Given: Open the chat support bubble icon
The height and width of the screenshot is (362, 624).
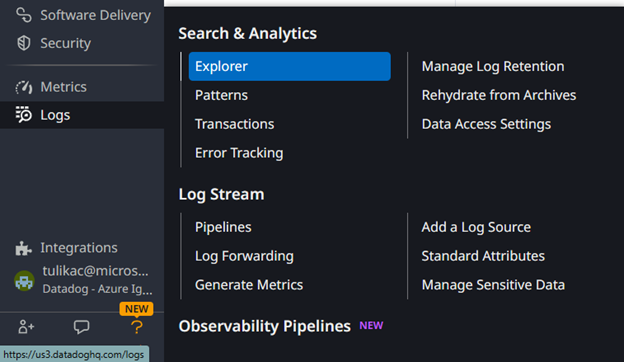Looking at the screenshot, I should [81, 327].
